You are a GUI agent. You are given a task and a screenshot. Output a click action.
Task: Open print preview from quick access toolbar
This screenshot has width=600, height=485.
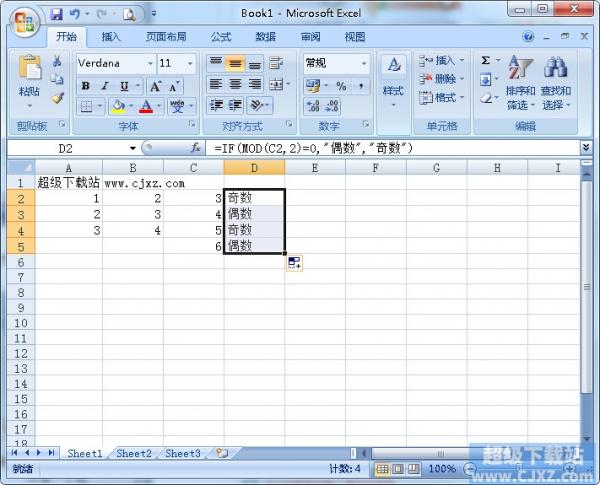pos(129,15)
